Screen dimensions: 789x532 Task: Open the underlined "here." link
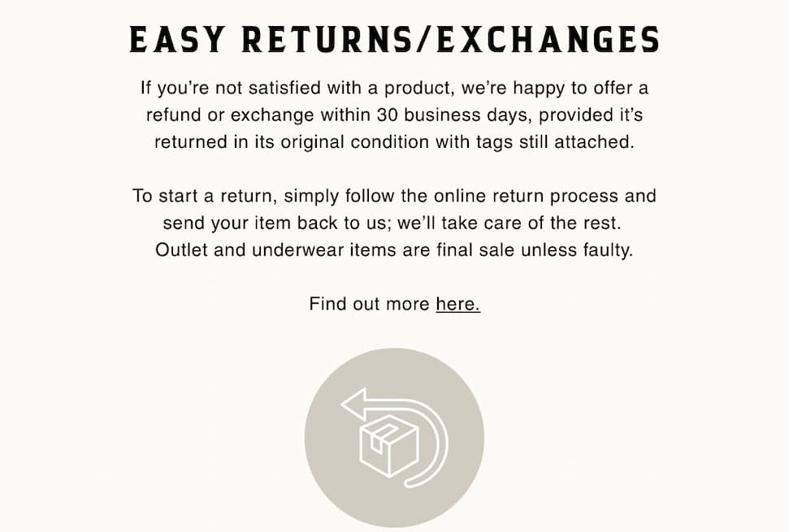(457, 305)
